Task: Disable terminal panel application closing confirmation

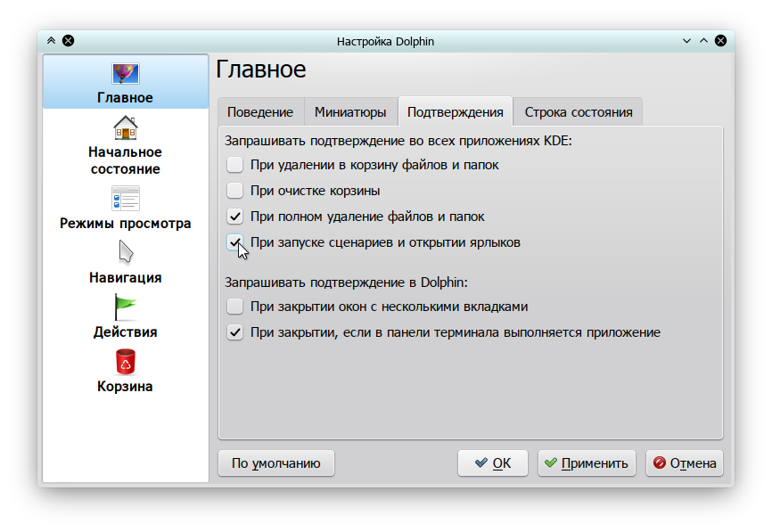Action: [234, 332]
